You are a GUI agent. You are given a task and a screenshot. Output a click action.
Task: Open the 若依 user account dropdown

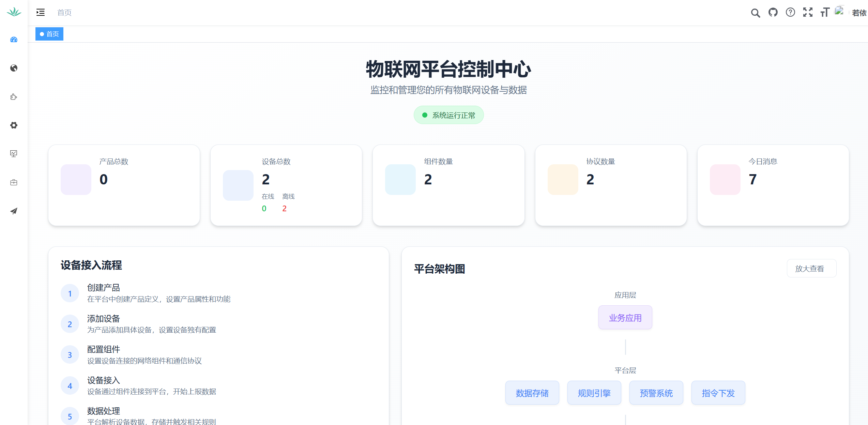coord(858,13)
